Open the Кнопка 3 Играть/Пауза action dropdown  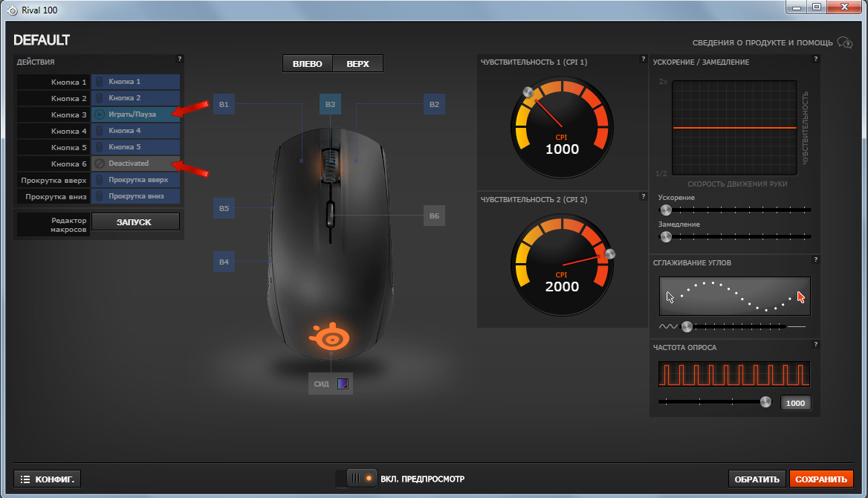(135, 114)
